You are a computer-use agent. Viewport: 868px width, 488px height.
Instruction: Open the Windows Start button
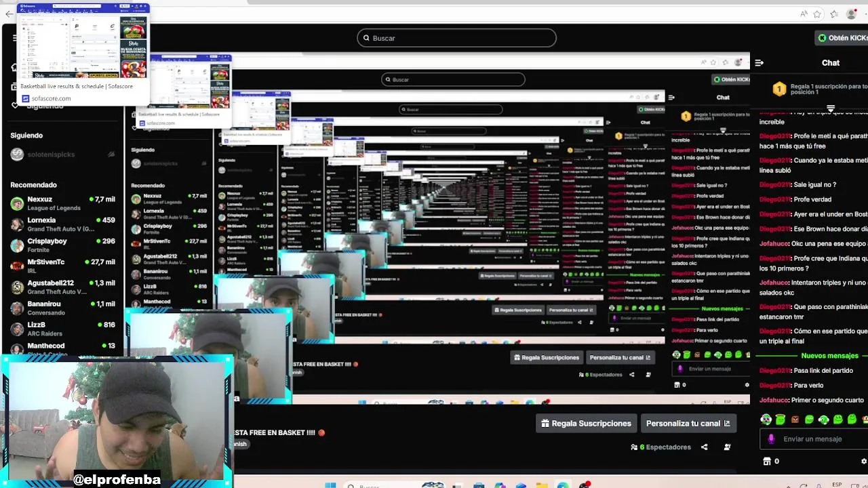click(330, 485)
